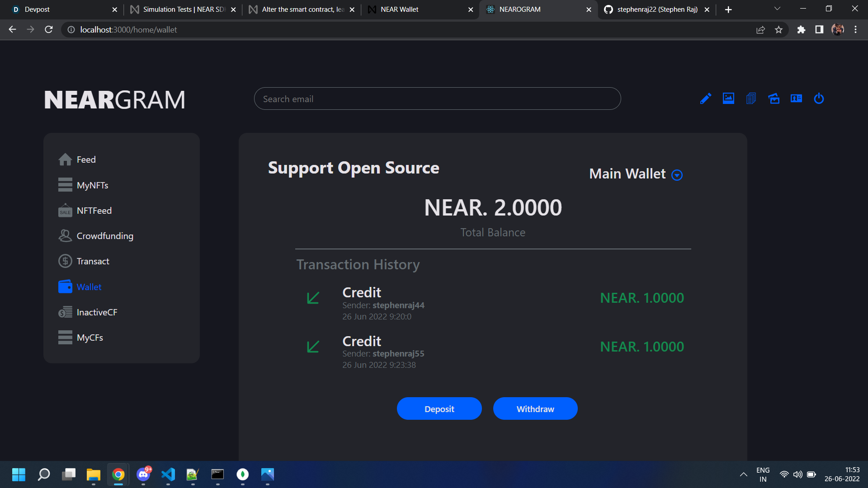The height and width of the screenshot is (488, 868).
Task: Open Feed from the sidebar
Action: coord(86,160)
